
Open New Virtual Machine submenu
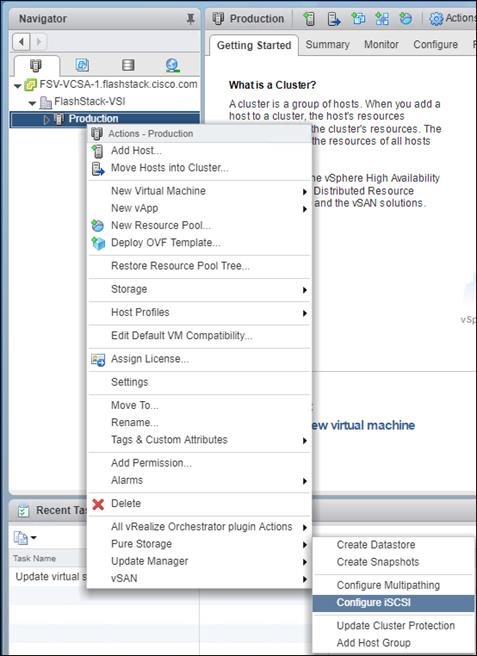(199, 191)
